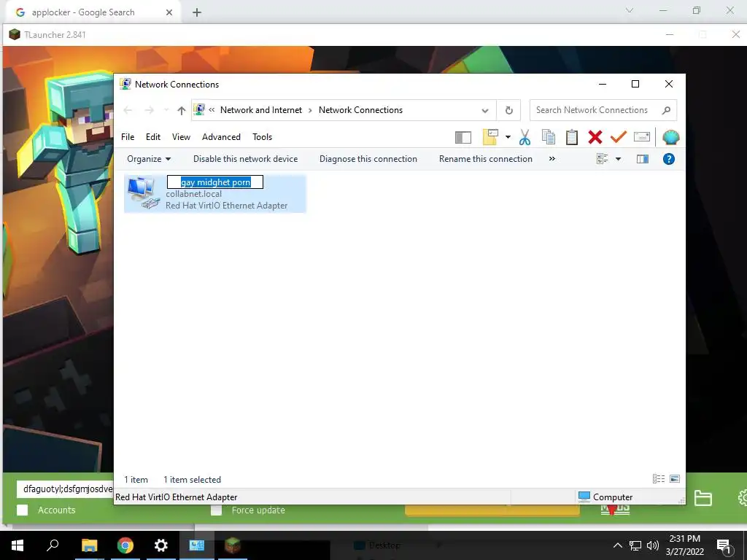The image size is (747, 560).
Task: Open the Chrome tab search dropdown
Action: [630, 10]
